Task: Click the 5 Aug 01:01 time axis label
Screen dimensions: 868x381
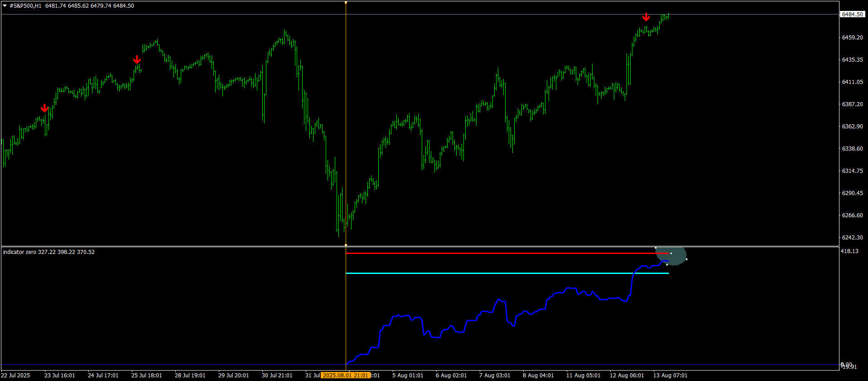Action: coord(408,376)
